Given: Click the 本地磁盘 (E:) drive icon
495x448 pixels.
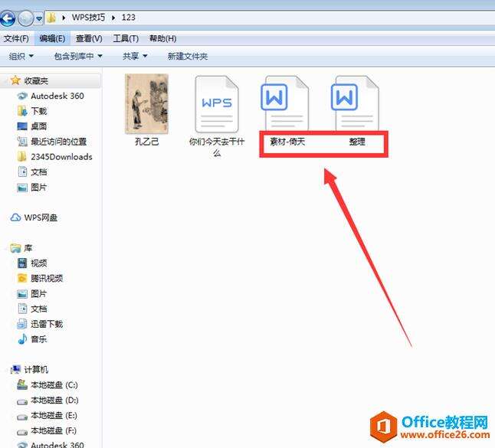Looking at the screenshot, I should click(x=22, y=417).
